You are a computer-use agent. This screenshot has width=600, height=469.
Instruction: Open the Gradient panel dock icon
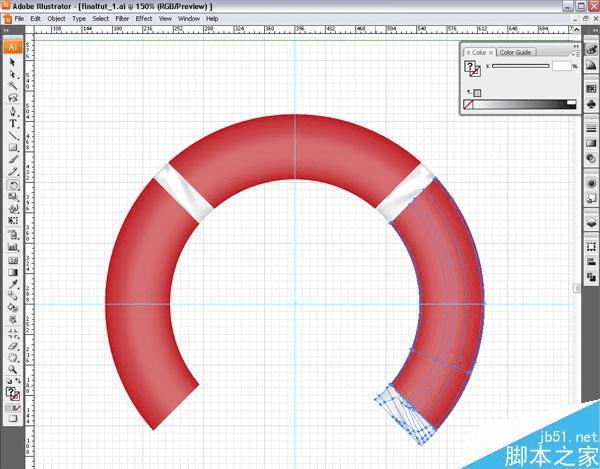click(x=591, y=143)
